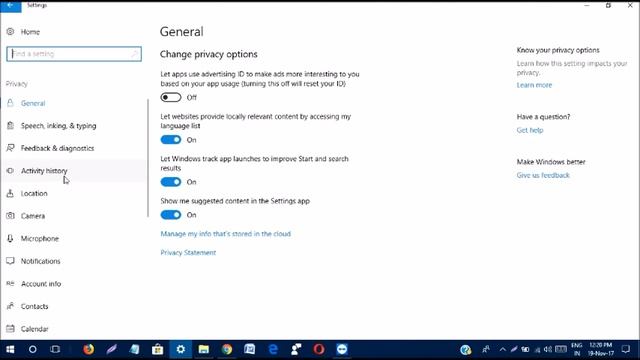Click the Settings gear on taskbar
Screen dimensions: 640x360
[x=180, y=349]
